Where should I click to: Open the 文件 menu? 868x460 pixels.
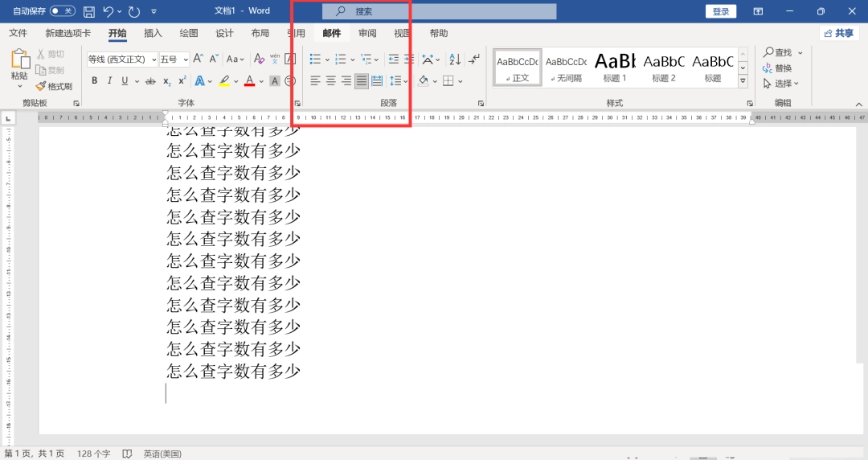(18, 33)
